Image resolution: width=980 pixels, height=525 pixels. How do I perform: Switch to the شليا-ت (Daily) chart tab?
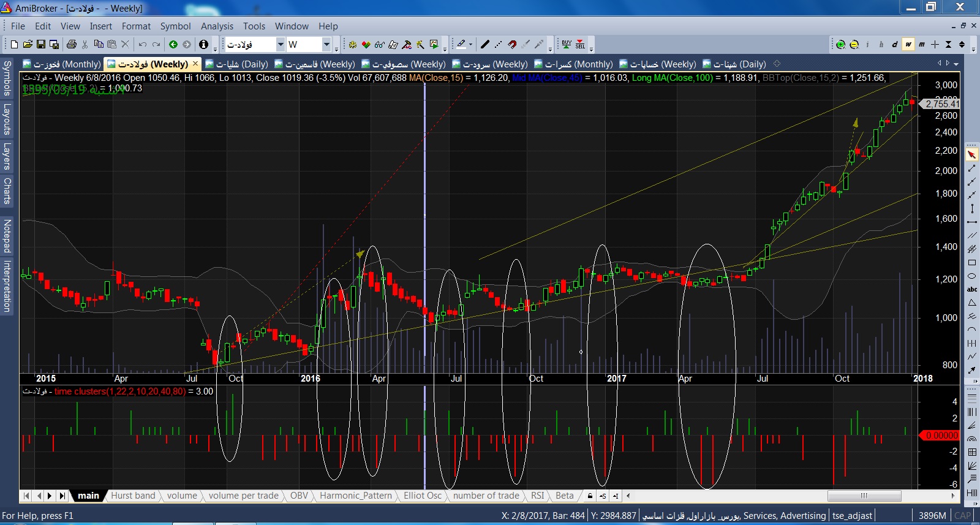(236, 64)
